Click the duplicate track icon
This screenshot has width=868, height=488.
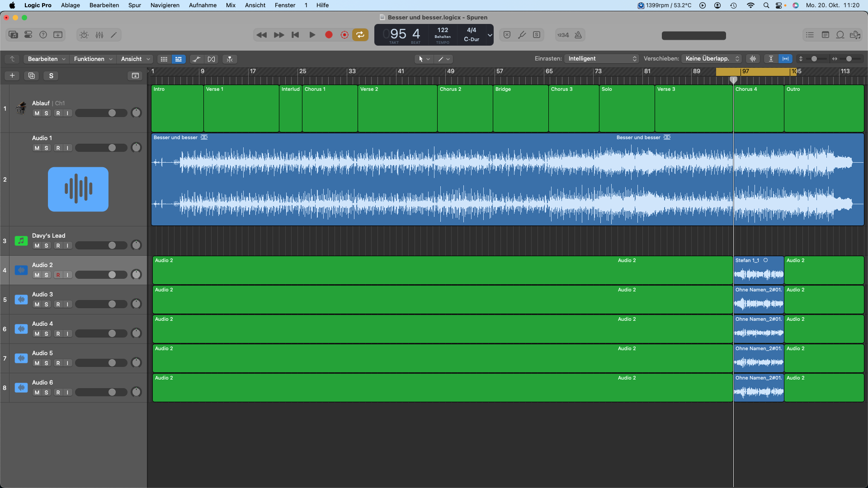31,75
